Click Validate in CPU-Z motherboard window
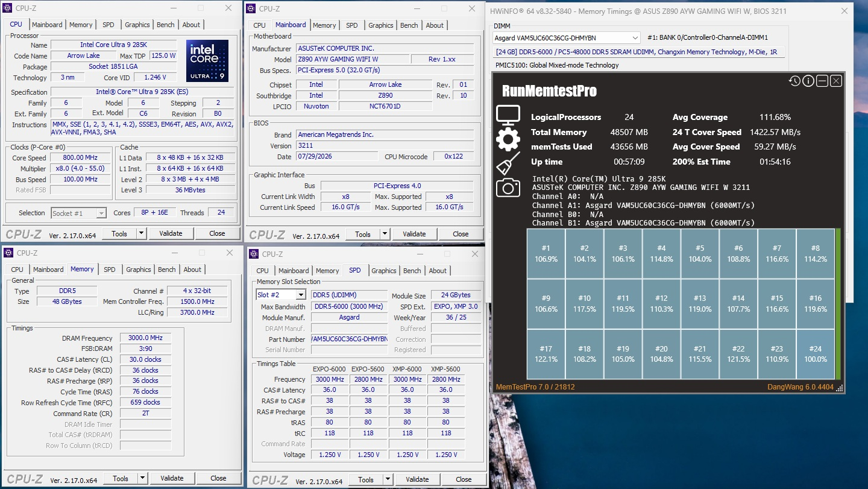868x489 pixels. [414, 234]
